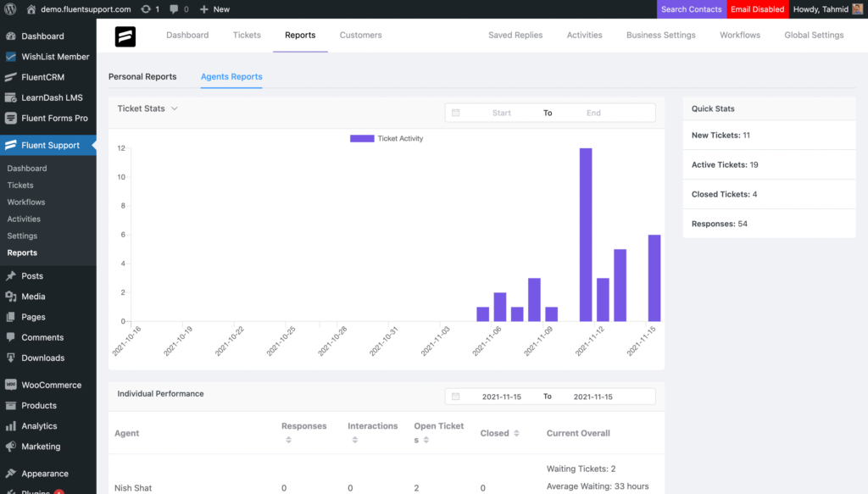This screenshot has height=494, width=868.
Task: Open Workflows in Fluent Support submenu
Action: 26,202
